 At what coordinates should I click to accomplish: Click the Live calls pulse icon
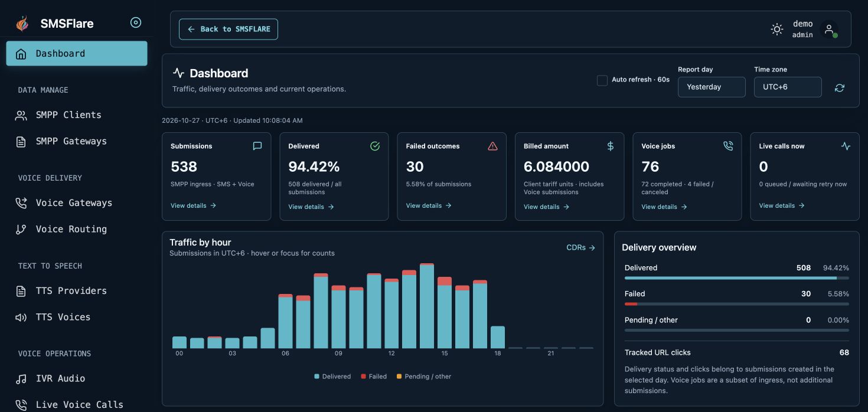846,146
